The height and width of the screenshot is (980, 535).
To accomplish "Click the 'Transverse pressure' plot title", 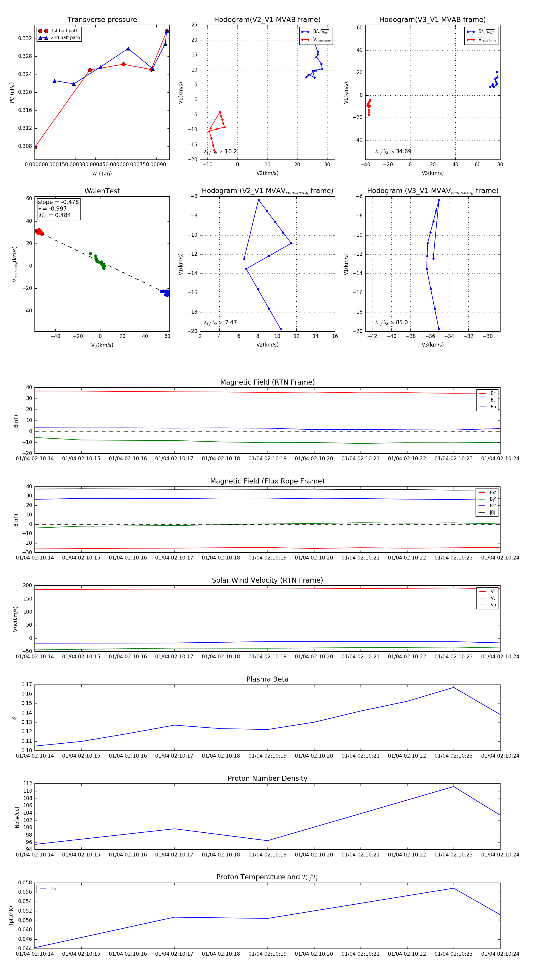I will [102, 19].
